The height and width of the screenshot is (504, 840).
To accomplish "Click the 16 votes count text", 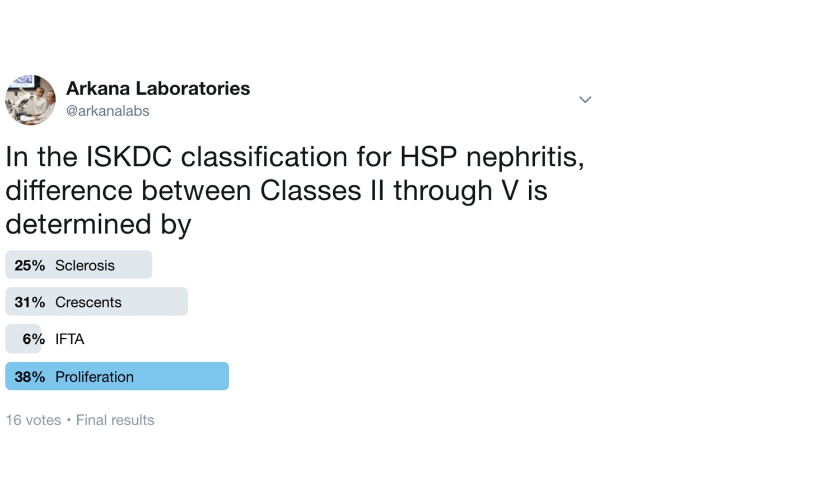I will tap(33, 420).
